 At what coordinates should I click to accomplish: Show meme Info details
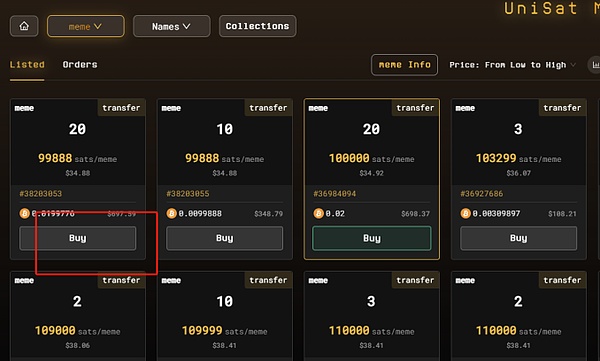pyautogui.click(x=404, y=65)
